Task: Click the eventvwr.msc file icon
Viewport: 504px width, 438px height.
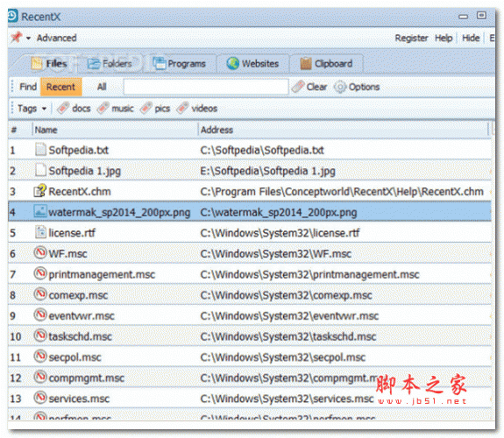Action: click(x=40, y=314)
